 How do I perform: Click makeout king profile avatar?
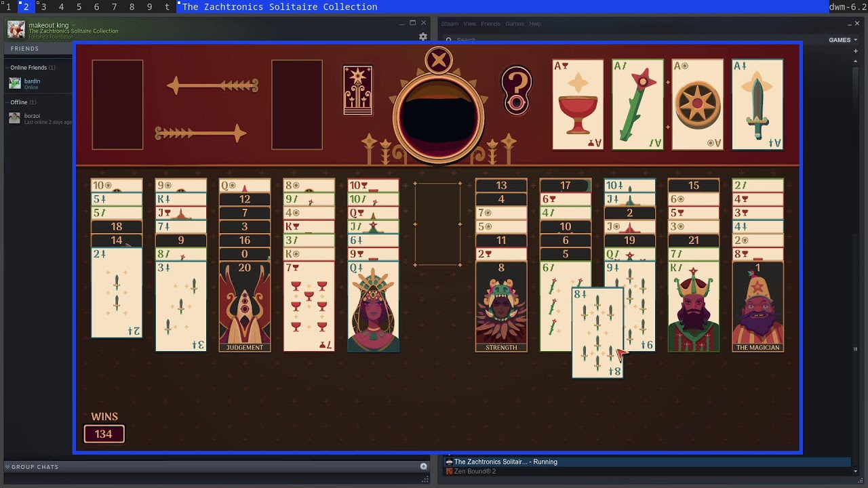pyautogui.click(x=16, y=30)
